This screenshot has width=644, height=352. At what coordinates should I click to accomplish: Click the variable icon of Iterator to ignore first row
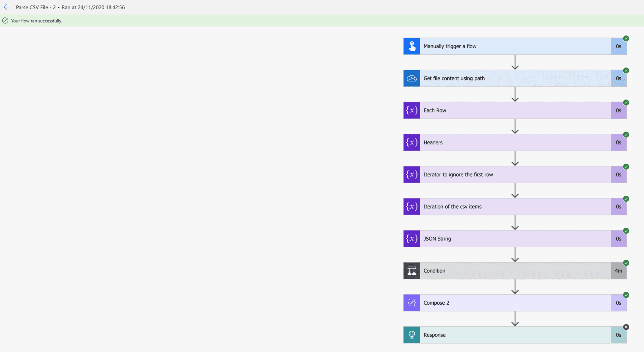(x=412, y=175)
